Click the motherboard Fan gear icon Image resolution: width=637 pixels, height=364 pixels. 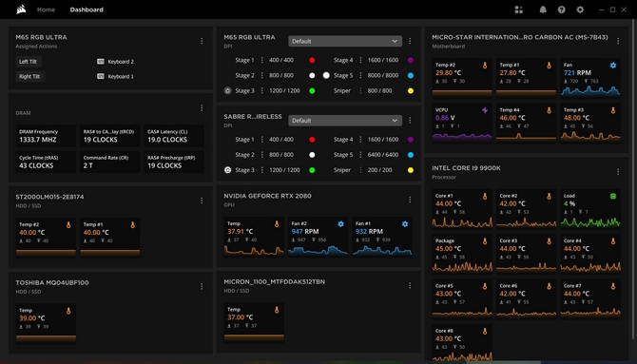click(613, 65)
